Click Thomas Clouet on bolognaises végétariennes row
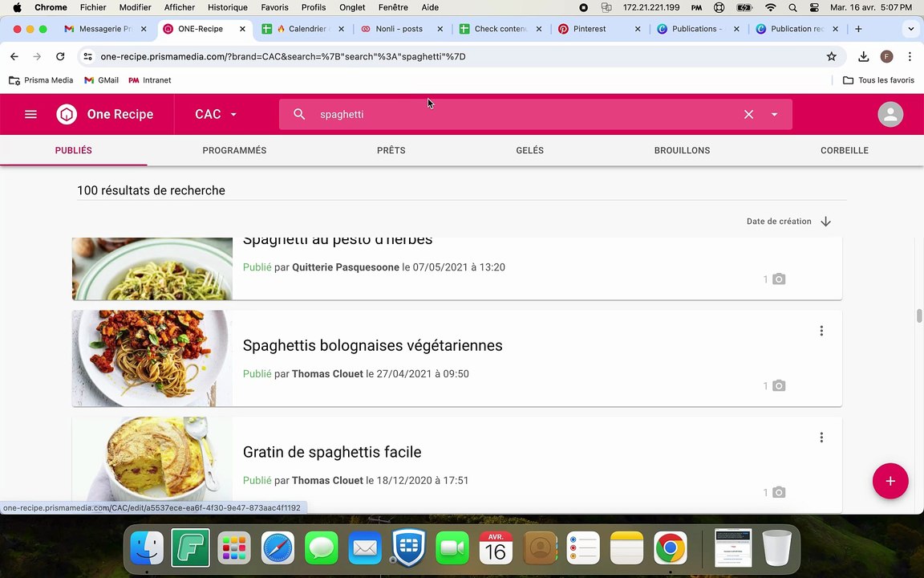Image resolution: width=924 pixels, height=578 pixels. 327,374
